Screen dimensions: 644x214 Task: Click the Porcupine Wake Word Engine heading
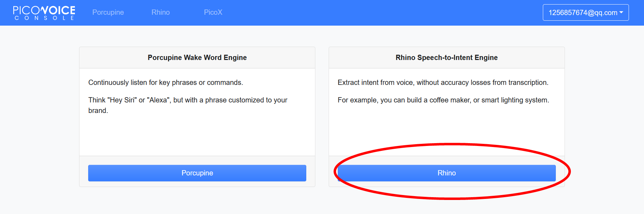tap(197, 58)
